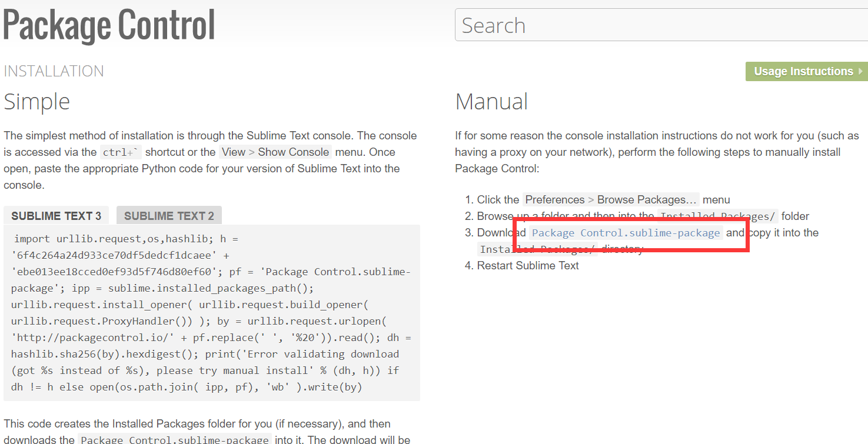Screen dimensions: 868x444
Task: Switch to the SUBLIME TEXT 2 tab
Action: coord(169,216)
